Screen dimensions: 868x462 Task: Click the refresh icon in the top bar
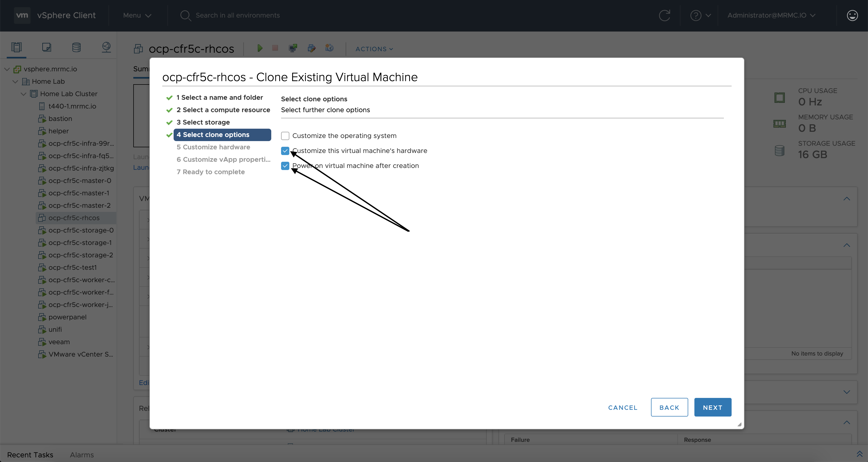pos(665,15)
